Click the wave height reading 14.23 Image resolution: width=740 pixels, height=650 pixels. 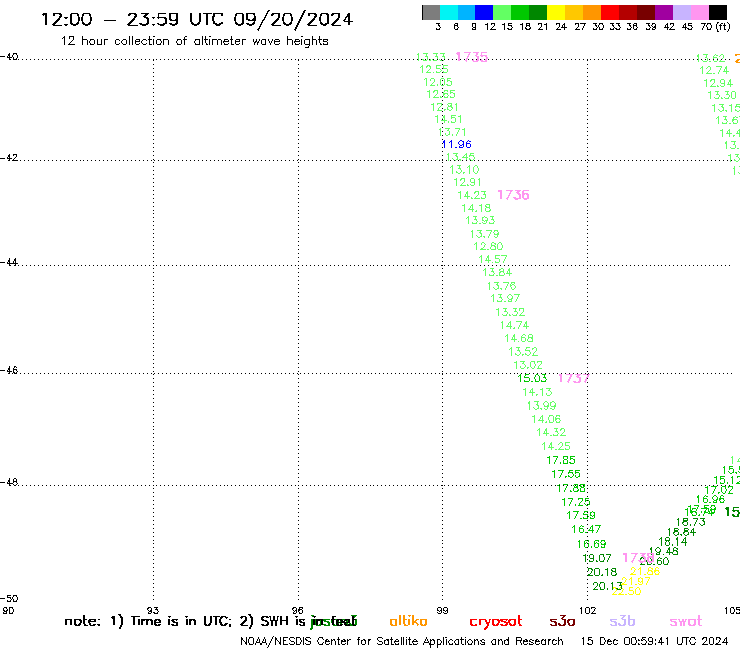[472, 195]
